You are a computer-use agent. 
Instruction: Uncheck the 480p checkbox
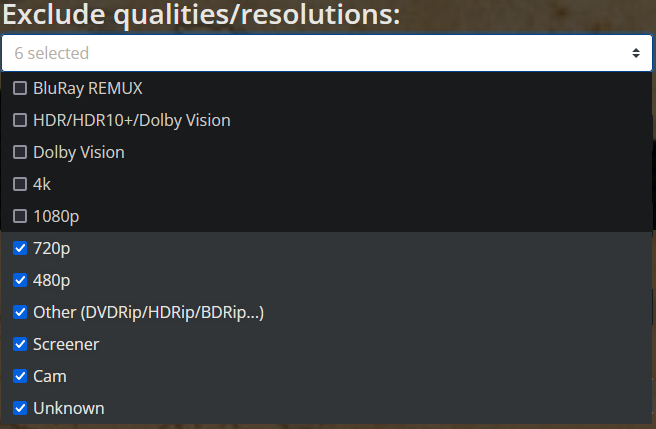[x=20, y=280]
